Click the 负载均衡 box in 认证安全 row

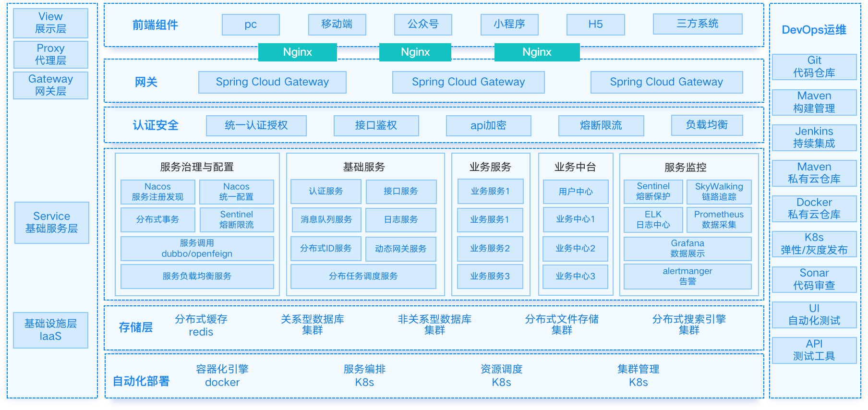(707, 125)
